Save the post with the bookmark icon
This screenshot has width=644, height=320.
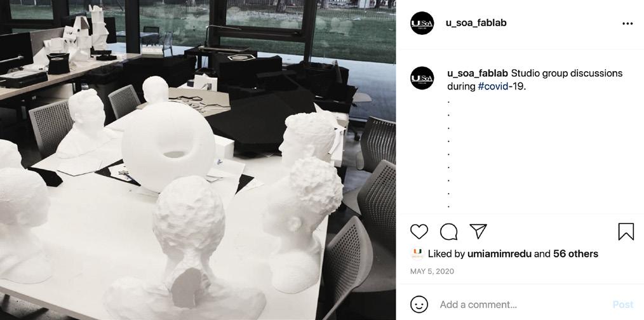click(626, 232)
